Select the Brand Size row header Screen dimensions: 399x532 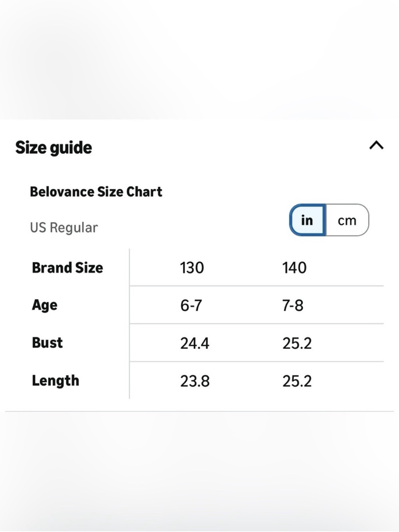tap(67, 267)
